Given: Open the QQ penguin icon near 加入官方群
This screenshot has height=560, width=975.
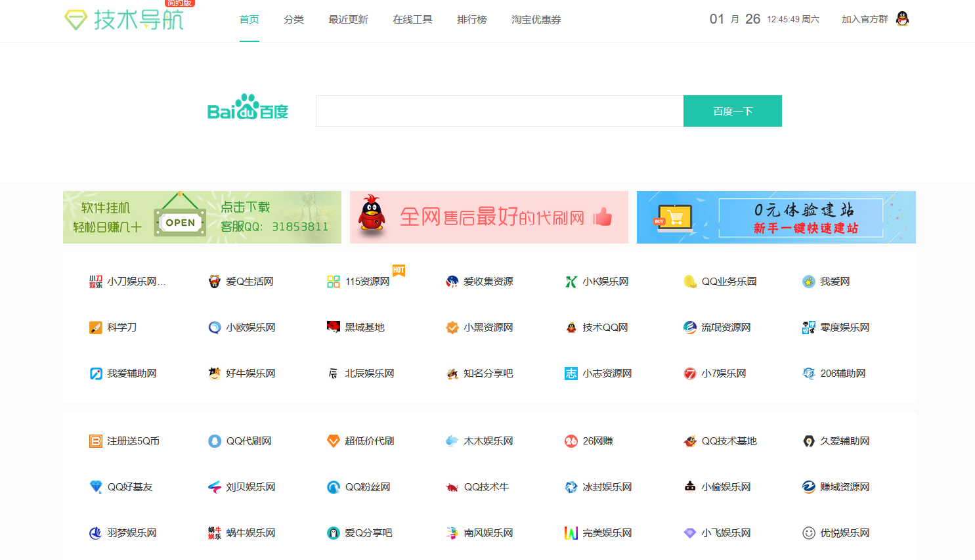Looking at the screenshot, I should point(902,19).
